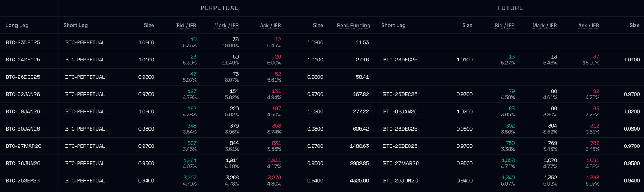Screen dimensions: 644x192
Task: Click the Real. Funding column header
Action: point(353,25)
